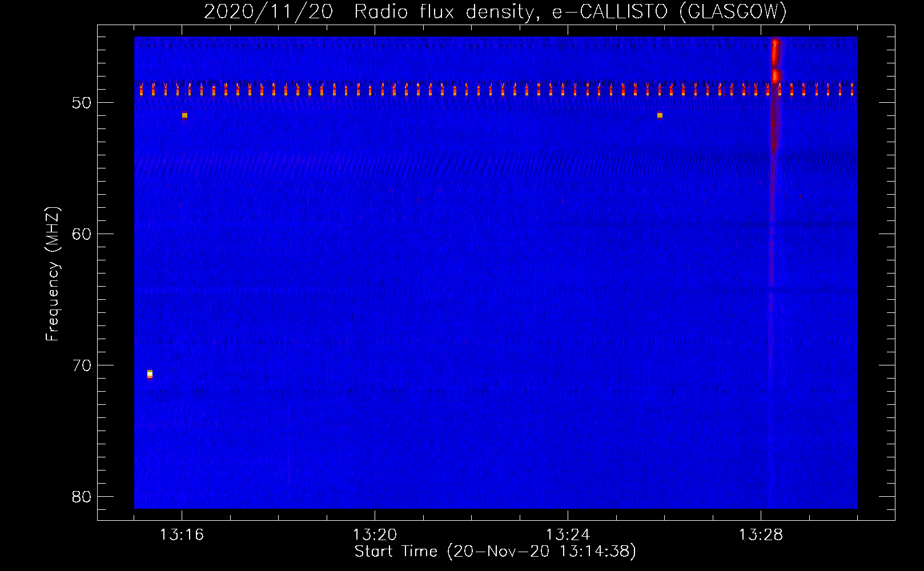
Task: Click the 80 frequency tick label
Action: [x=82, y=497]
